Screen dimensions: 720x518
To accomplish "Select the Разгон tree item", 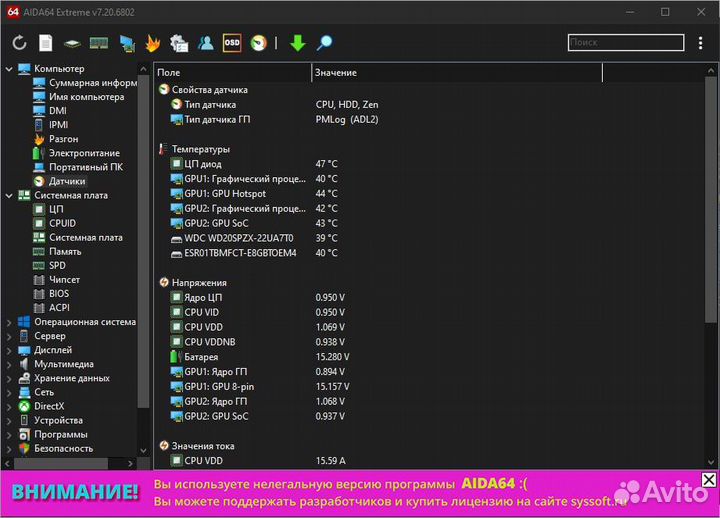I will pyautogui.click(x=63, y=139).
